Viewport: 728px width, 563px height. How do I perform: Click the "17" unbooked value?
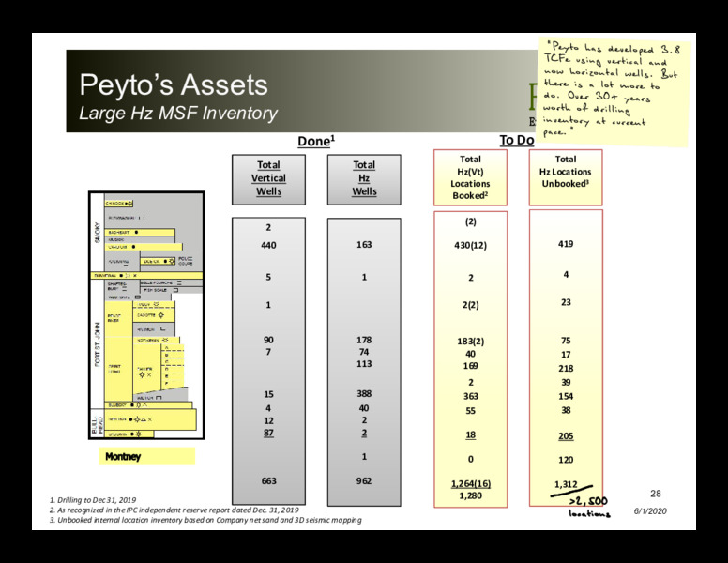coord(566,355)
